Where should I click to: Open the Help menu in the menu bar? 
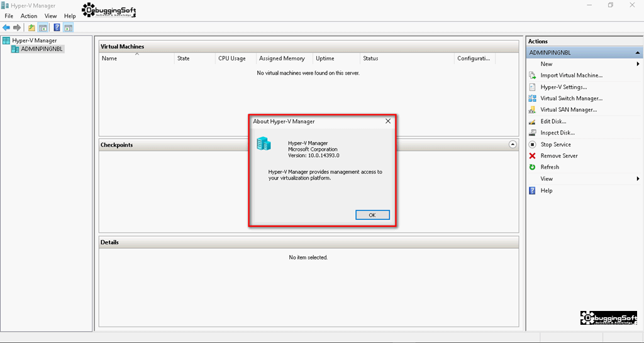[x=70, y=16]
